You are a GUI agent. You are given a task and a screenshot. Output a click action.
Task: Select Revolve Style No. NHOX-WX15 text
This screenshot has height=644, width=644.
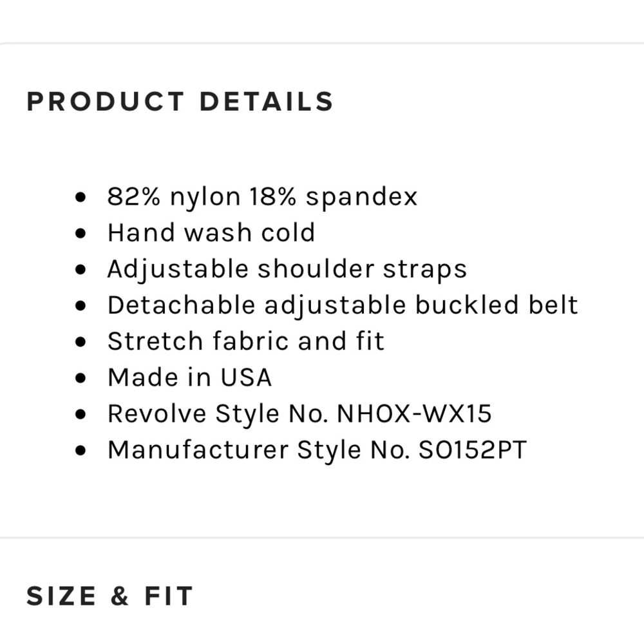click(x=299, y=413)
